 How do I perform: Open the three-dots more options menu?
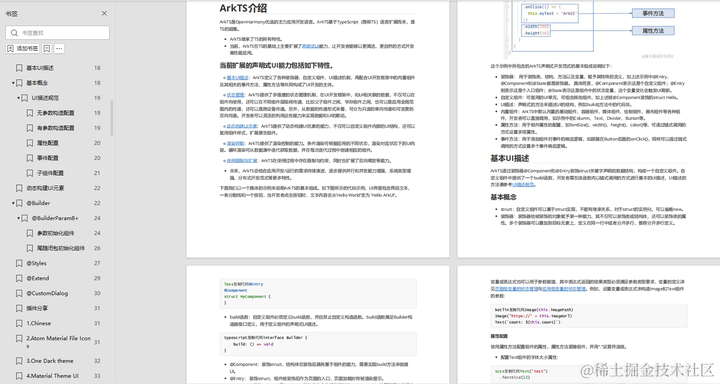pyautogui.click(x=59, y=48)
